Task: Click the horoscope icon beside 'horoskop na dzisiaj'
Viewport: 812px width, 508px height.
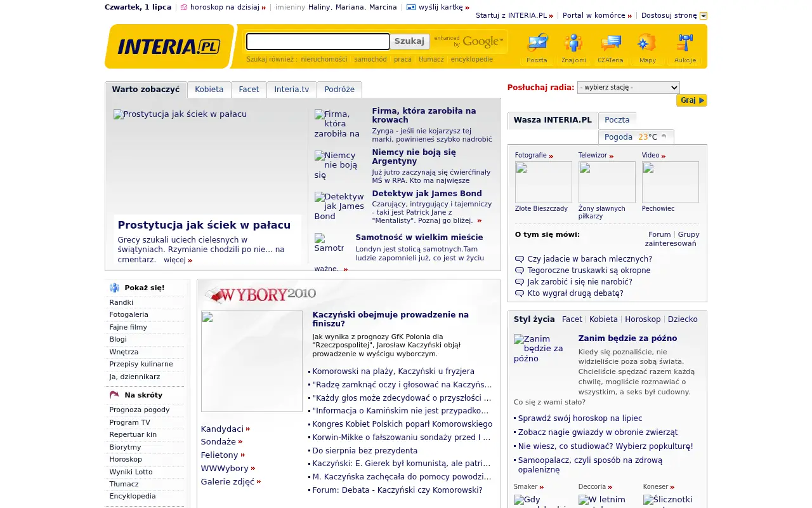Action: point(184,8)
